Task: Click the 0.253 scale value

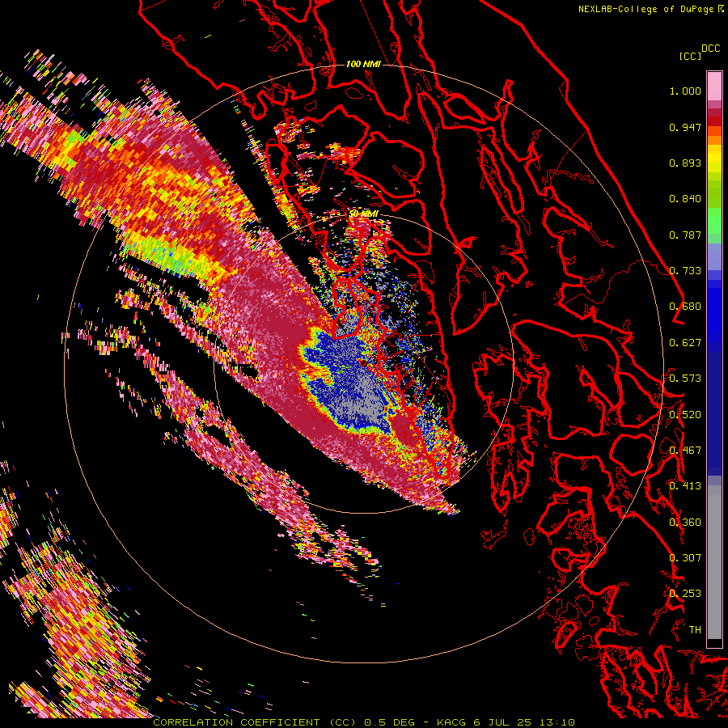Action: point(685,594)
